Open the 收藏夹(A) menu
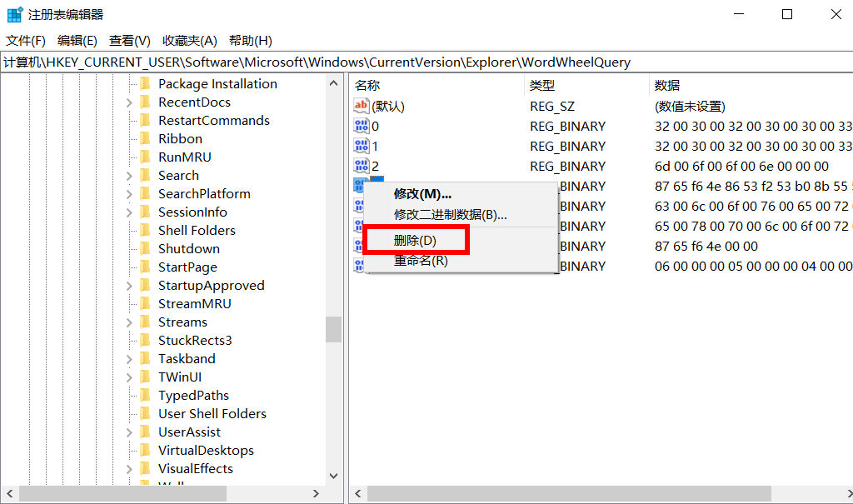Screen dimensions: 853x504 (x=190, y=40)
